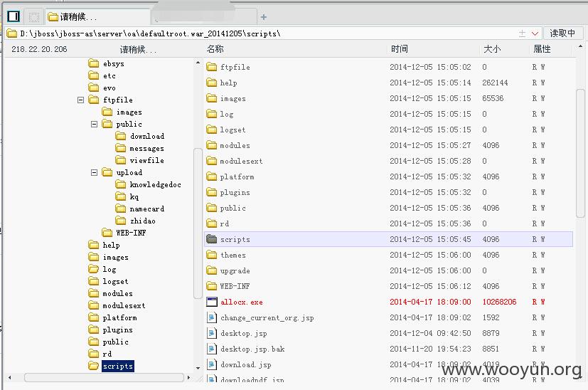Add a new tab with plus button

pos(264,17)
